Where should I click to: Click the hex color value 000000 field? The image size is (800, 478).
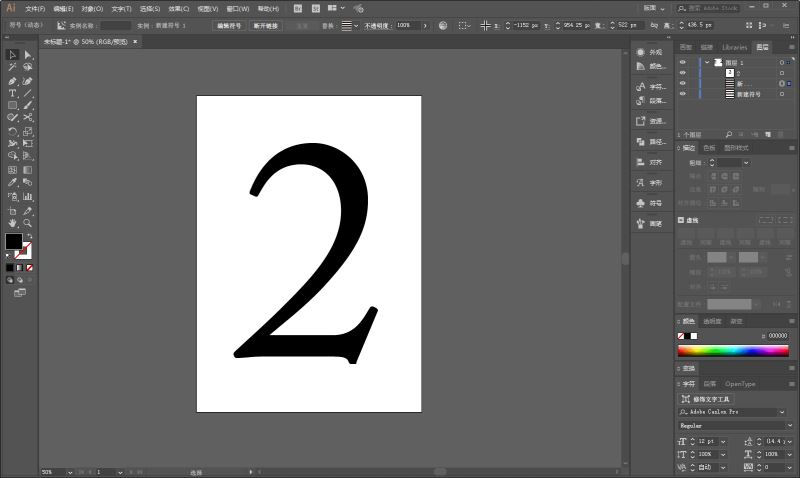click(778, 336)
